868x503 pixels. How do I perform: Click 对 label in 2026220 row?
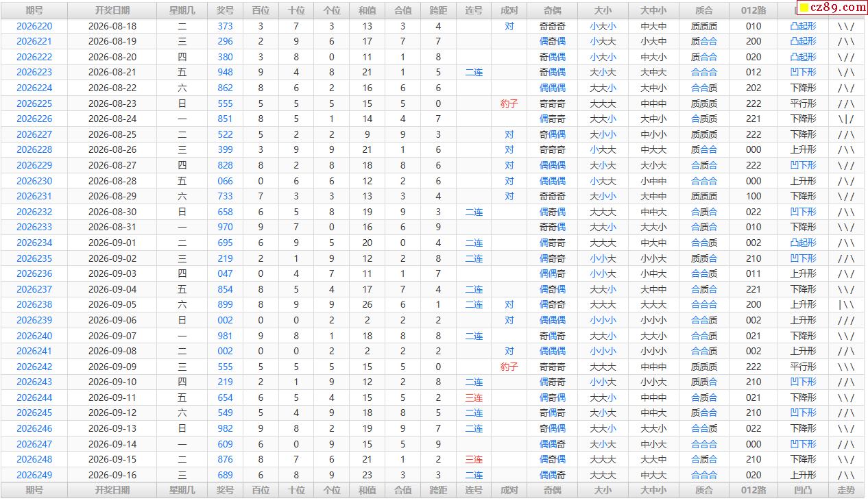pyautogui.click(x=509, y=26)
